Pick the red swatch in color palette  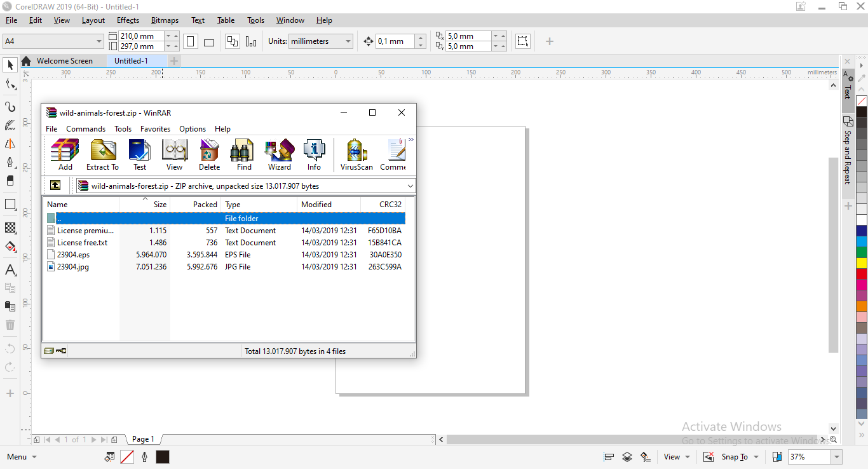[x=862, y=274]
